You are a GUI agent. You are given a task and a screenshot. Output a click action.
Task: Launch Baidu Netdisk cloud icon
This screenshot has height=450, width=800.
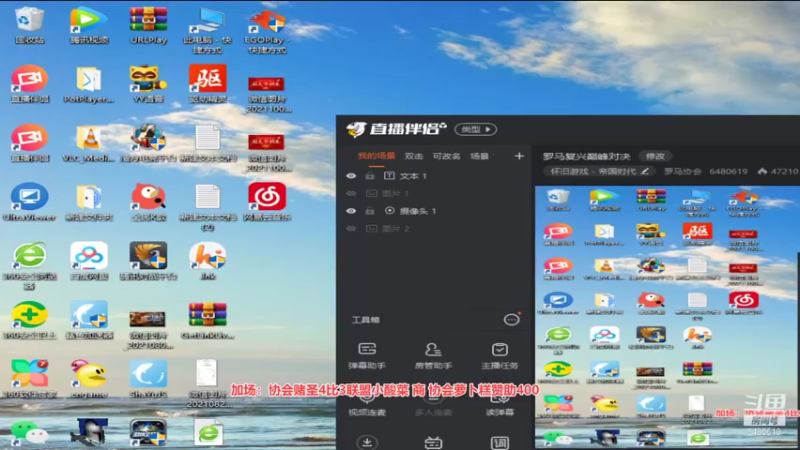click(89, 261)
